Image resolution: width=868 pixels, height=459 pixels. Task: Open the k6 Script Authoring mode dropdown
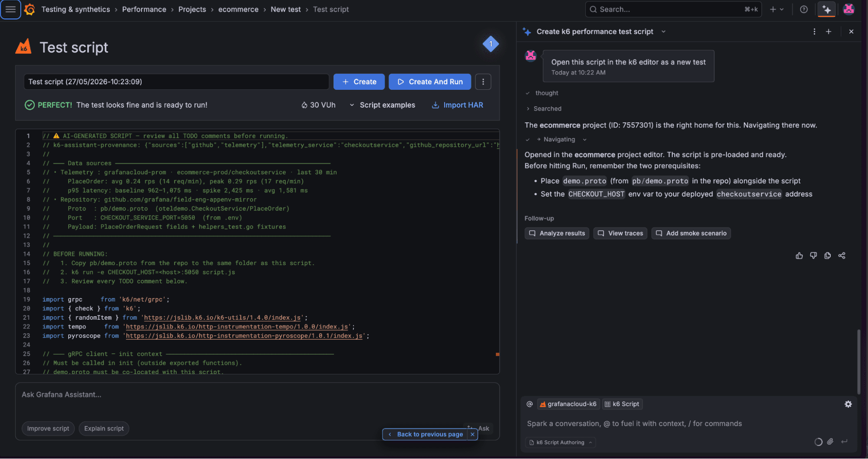point(561,443)
